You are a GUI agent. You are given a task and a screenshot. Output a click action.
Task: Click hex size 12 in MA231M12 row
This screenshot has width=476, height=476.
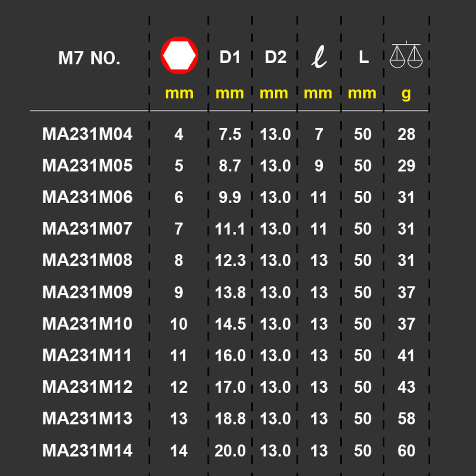(x=179, y=387)
